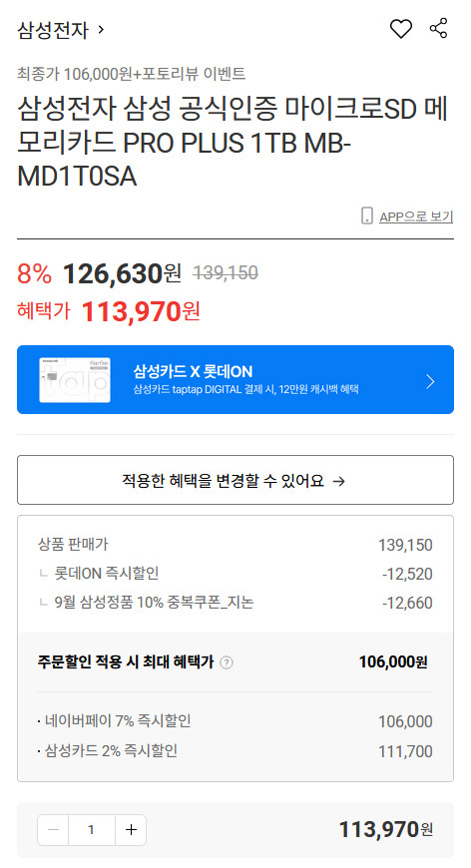This screenshot has width=471, height=868.
Task: Open 삼성카드 X 롯데ON promotion title
Action: pos(193,371)
